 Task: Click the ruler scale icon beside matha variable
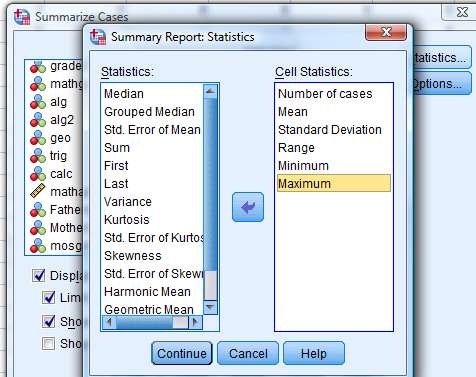coord(38,191)
